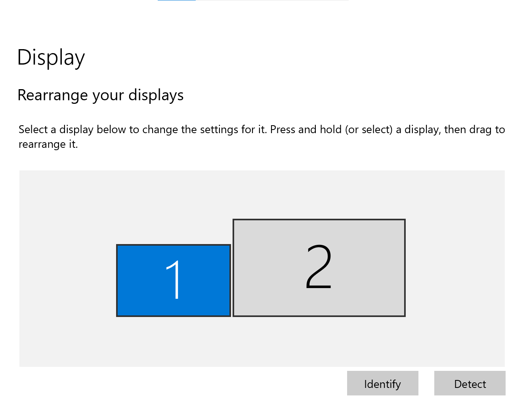This screenshot has height=420, width=527.
Task: Click the Display page title
Action: click(x=51, y=58)
